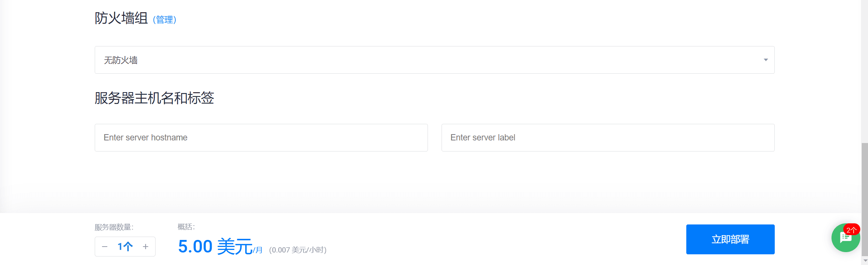This screenshot has height=265, width=868.
Task: Click the firewall dropdown caret arrow
Action: click(x=766, y=60)
